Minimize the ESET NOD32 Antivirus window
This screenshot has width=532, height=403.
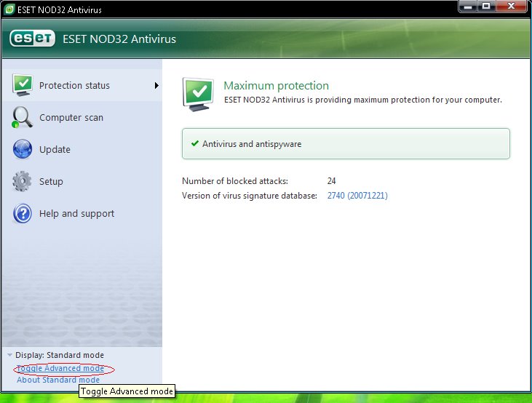pyautogui.click(x=468, y=6)
